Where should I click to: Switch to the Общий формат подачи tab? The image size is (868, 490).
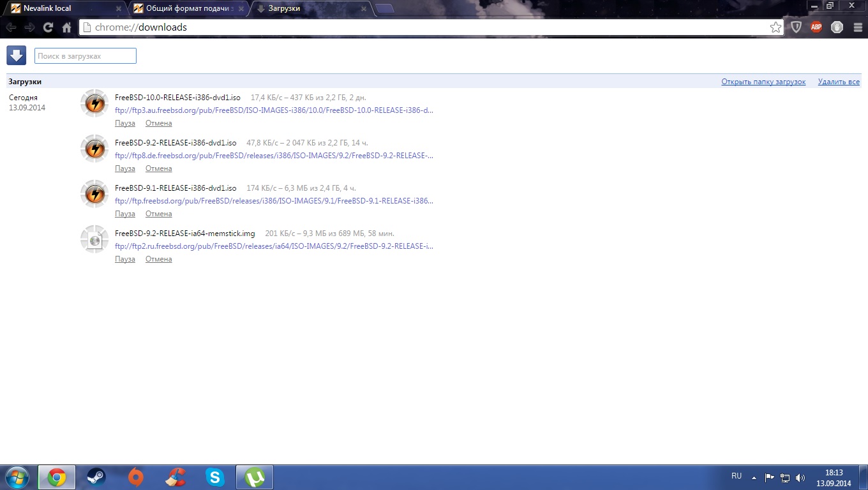186,8
